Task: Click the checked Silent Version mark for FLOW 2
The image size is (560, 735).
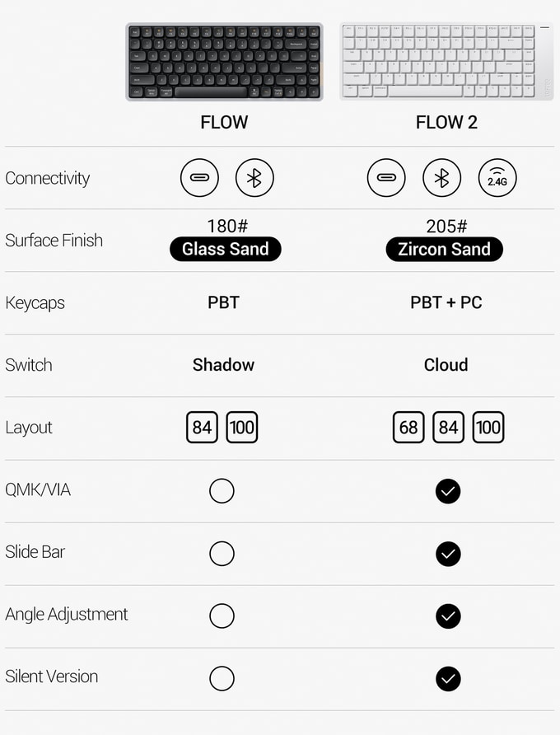Action: point(448,678)
